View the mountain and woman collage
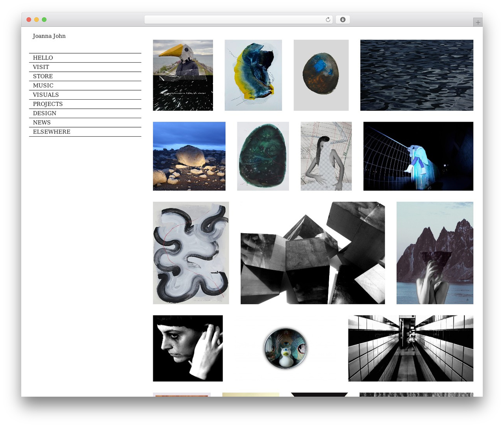 pos(435,253)
